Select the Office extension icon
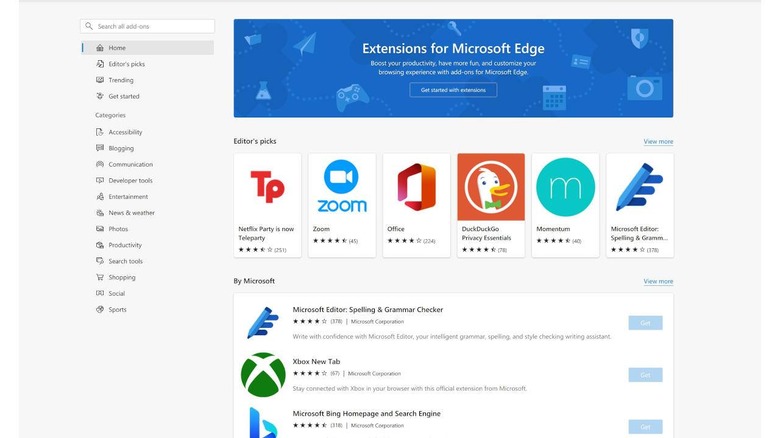The image size is (780, 438). pos(416,188)
